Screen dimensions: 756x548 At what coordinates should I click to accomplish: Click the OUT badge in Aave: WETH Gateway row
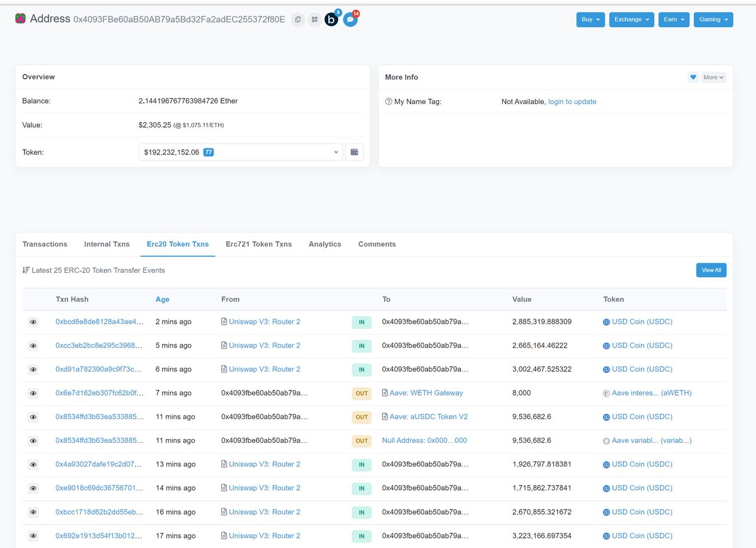coord(362,393)
